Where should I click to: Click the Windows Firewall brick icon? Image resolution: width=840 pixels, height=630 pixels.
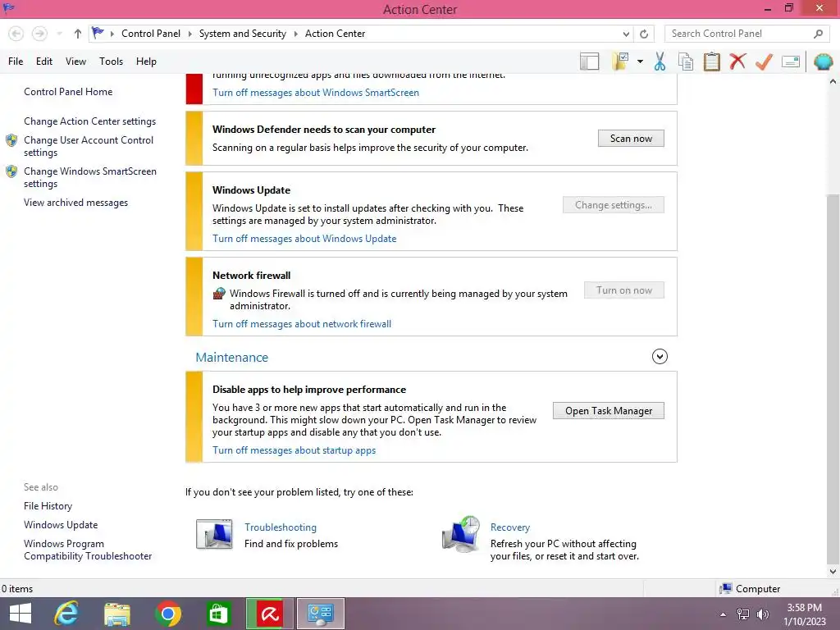[219, 294]
